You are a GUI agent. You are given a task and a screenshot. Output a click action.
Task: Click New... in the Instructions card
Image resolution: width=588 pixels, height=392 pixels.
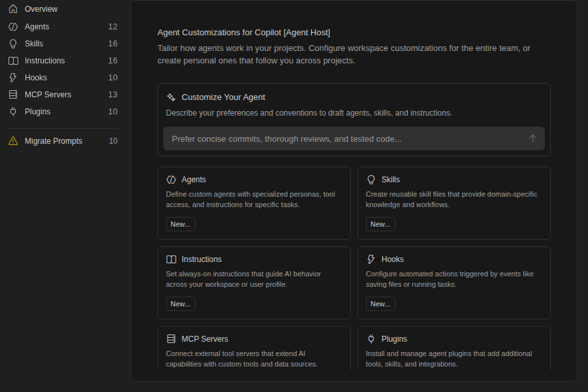(x=180, y=304)
